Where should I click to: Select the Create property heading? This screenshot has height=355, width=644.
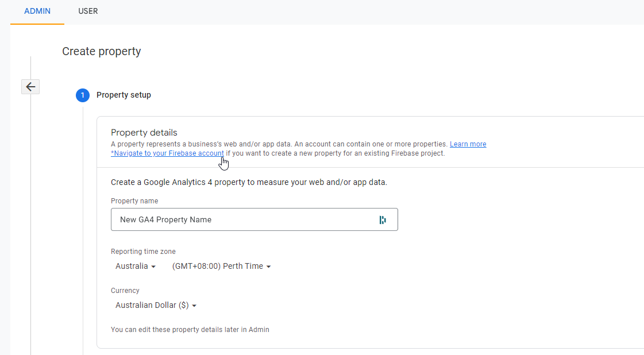[x=102, y=51]
